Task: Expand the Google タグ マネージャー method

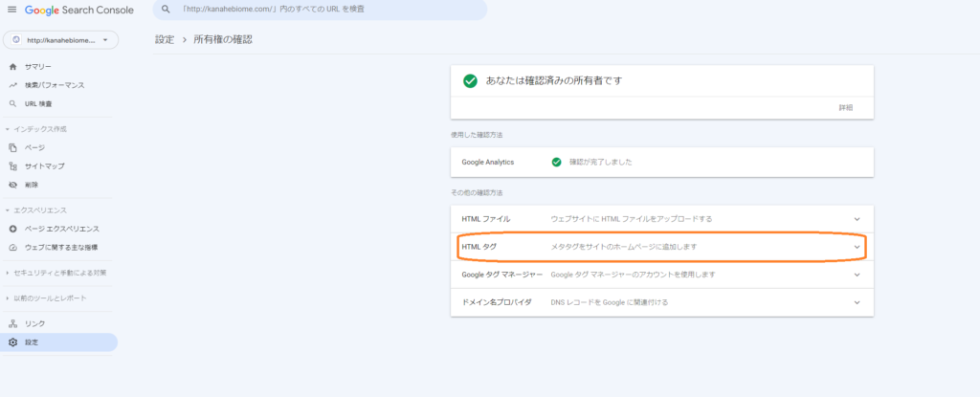Action: [x=857, y=275]
